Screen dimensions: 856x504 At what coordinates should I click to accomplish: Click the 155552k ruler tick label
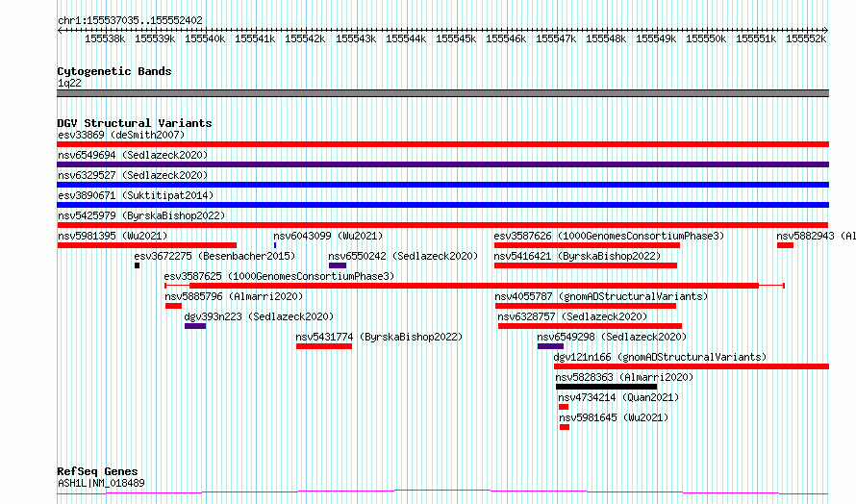(x=806, y=38)
